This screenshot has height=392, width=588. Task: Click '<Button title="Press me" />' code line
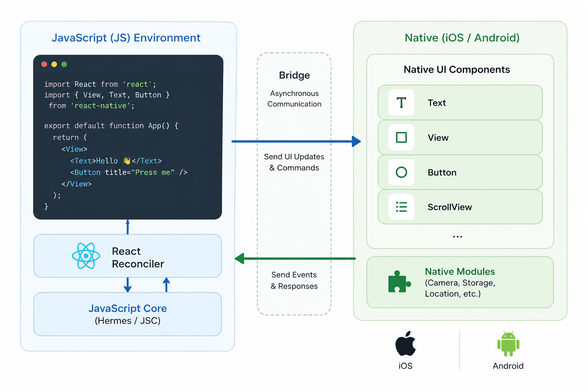(x=129, y=172)
